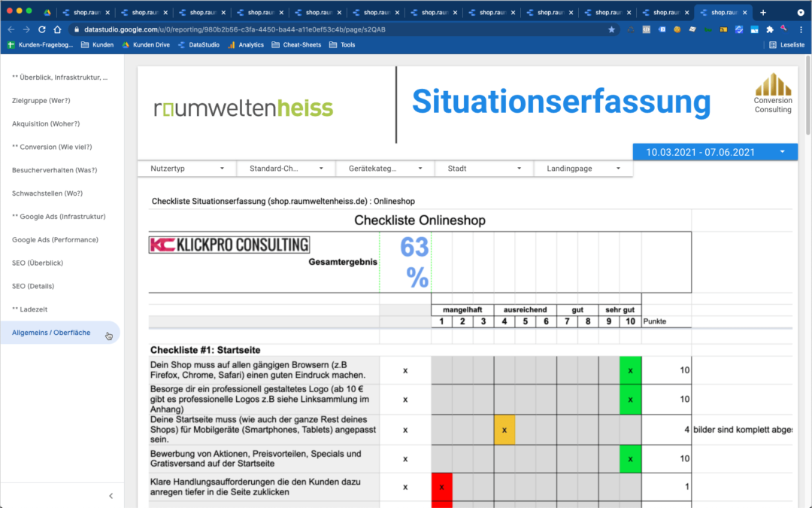Reload the page with the refresh icon

click(42, 29)
